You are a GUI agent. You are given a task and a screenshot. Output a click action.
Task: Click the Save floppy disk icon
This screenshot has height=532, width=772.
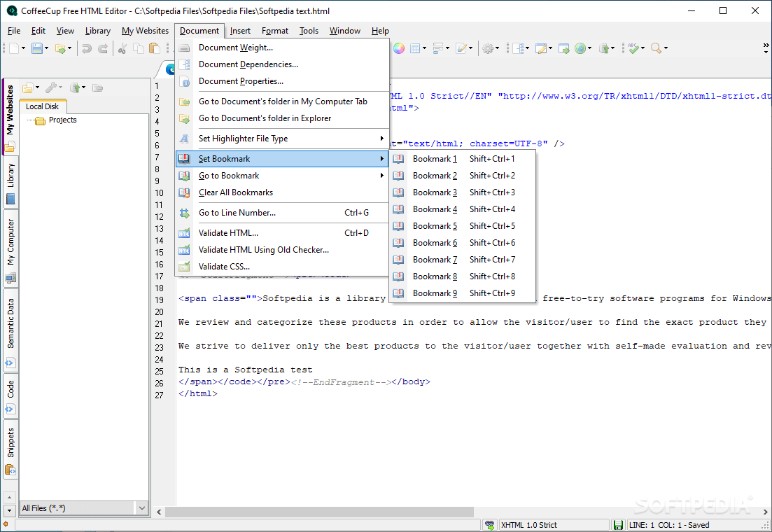(x=37, y=48)
